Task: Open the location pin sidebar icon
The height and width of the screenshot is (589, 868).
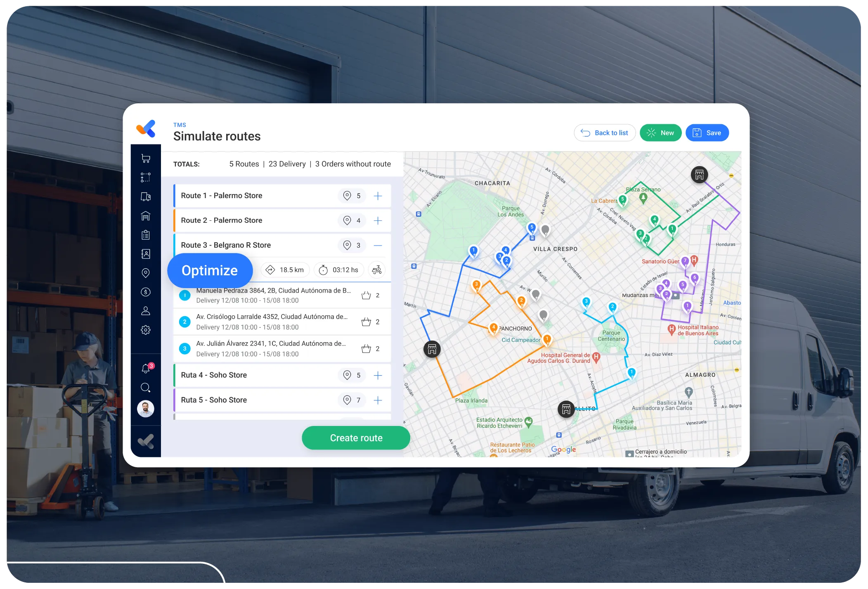Action: click(145, 273)
